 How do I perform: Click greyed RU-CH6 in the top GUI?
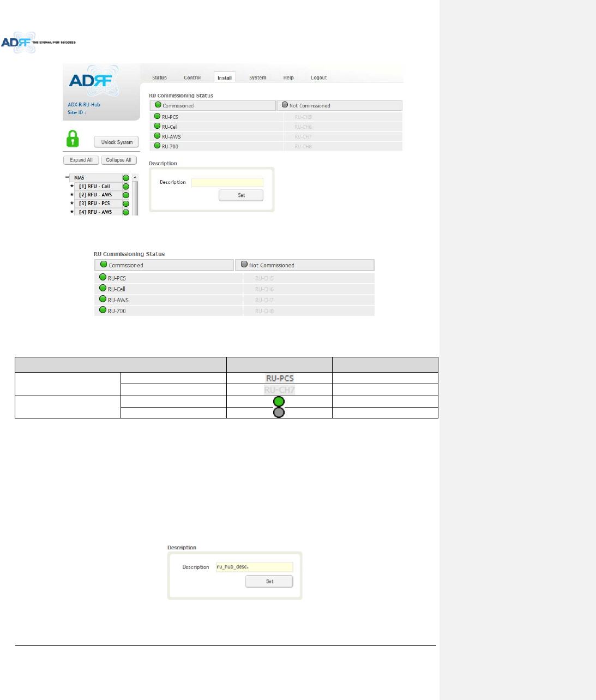pyautogui.click(x=303, y=127)
